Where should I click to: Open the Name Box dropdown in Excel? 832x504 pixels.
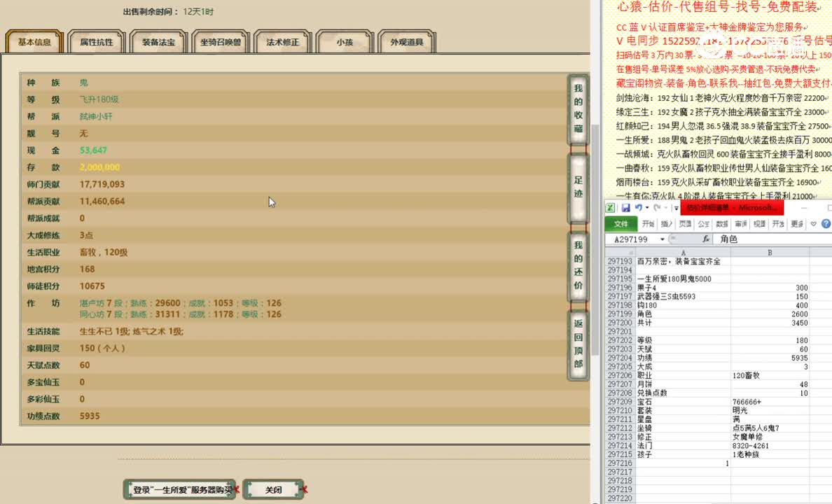tap(663, 238)
